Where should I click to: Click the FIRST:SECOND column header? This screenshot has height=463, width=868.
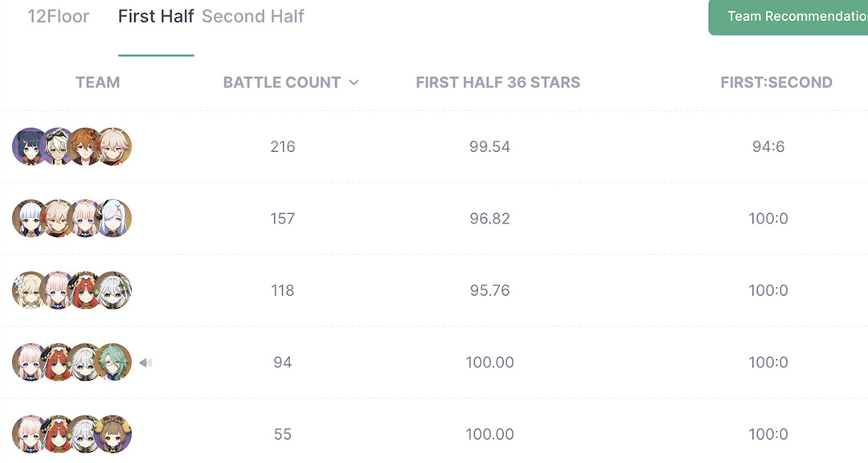[x=776, y=83]
